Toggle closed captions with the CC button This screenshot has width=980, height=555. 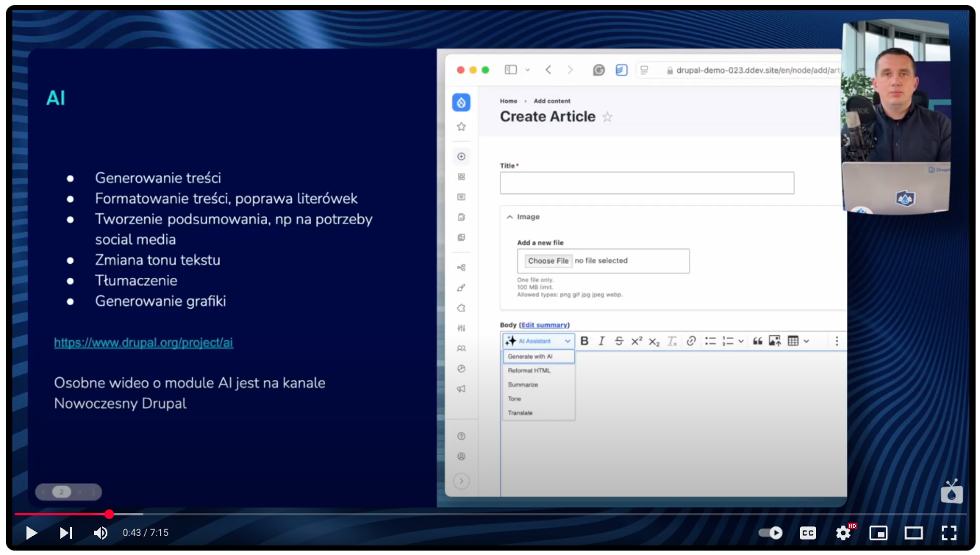(808, 533)
